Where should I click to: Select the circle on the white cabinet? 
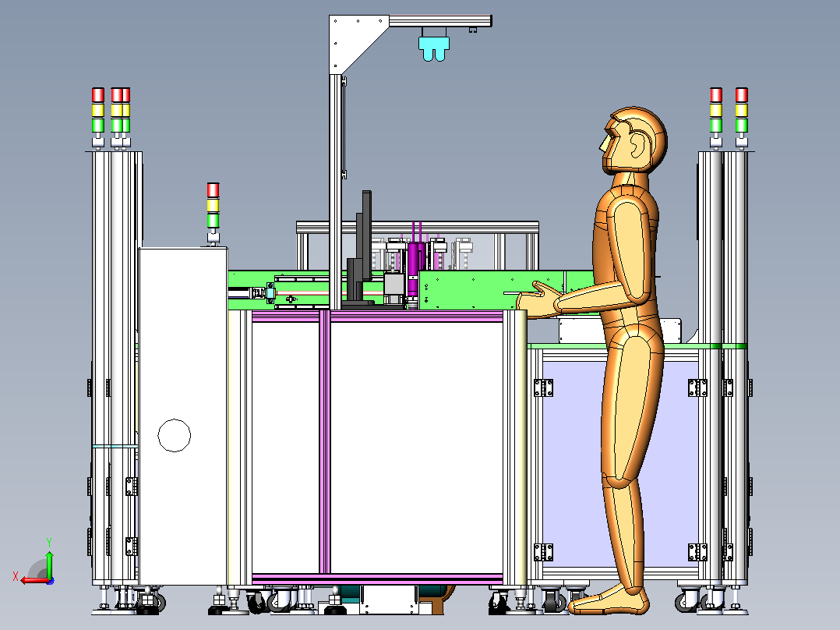click(x=174, y=435)
